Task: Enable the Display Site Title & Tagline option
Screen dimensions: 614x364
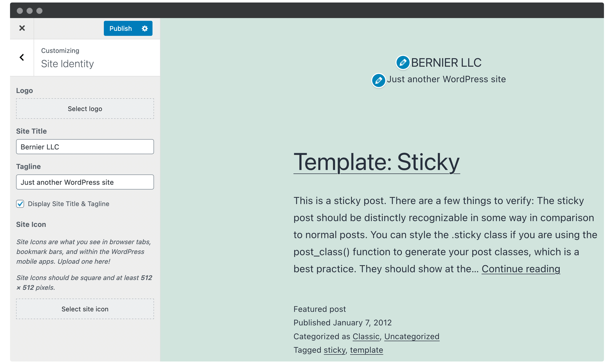Action: click(20, 204)
